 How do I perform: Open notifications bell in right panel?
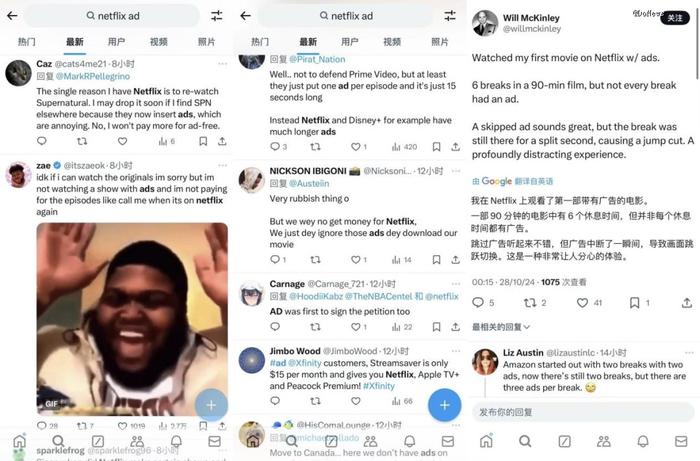click(x=643, y=441)
